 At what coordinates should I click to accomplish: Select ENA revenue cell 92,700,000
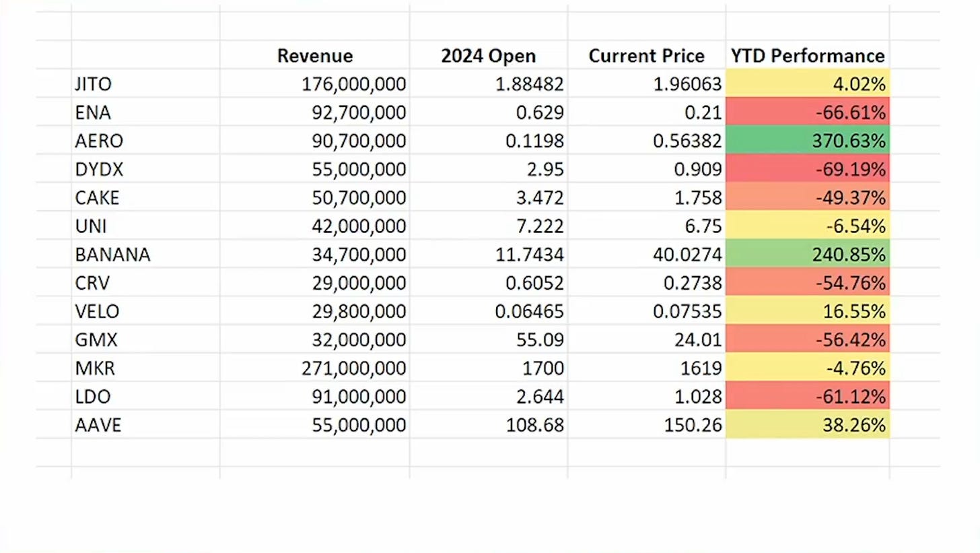point(314,112)
